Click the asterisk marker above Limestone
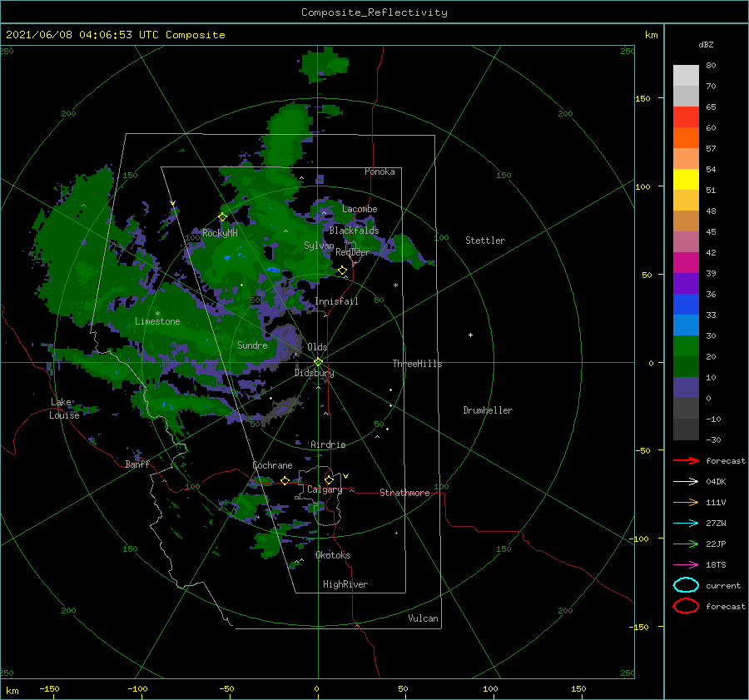749x700 pixels. (x=157, y=314)
